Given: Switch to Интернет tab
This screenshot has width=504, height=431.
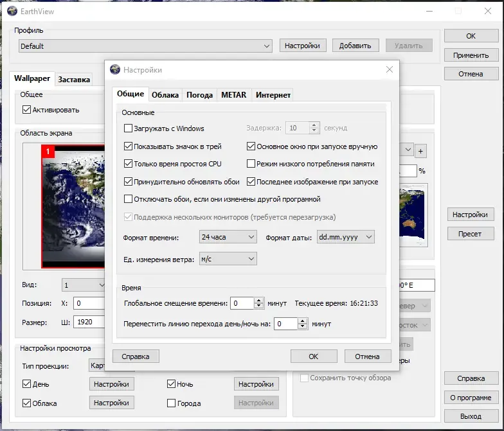Looking at the screenshot, I should click(x=273, y=95).
